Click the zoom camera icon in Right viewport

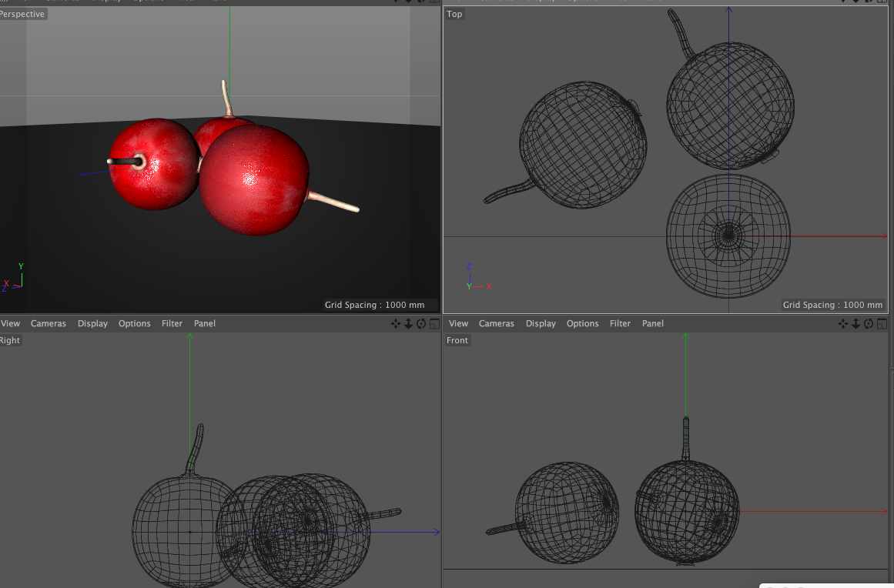click(409, 324)
